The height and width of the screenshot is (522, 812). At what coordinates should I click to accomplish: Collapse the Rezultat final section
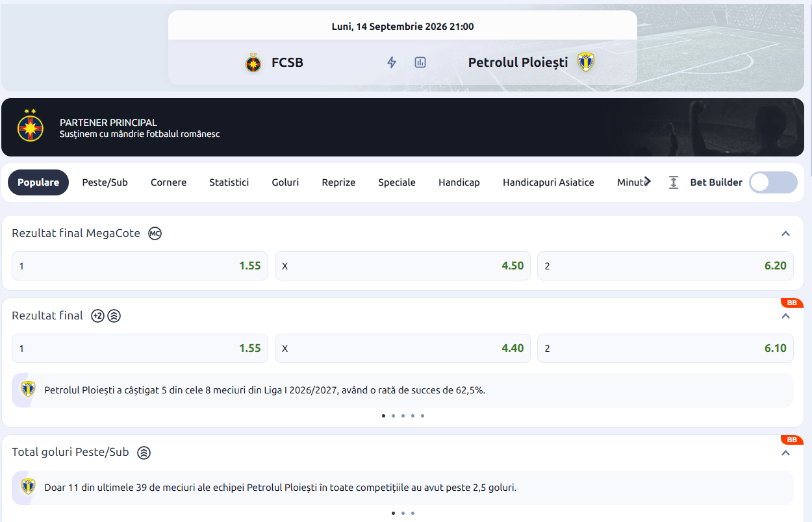(x=785, y=316)
